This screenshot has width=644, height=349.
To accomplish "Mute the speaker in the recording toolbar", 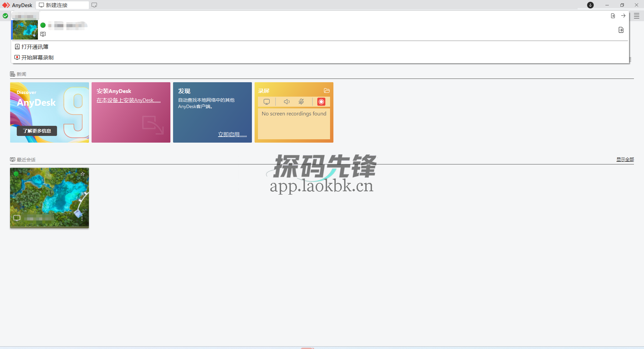I will click(x=286, y=102).
